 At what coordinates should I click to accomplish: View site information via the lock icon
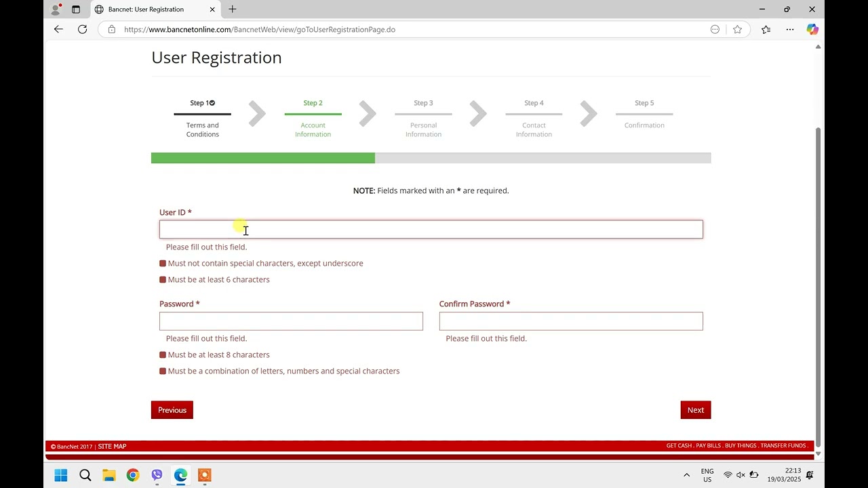click(112, 29)
